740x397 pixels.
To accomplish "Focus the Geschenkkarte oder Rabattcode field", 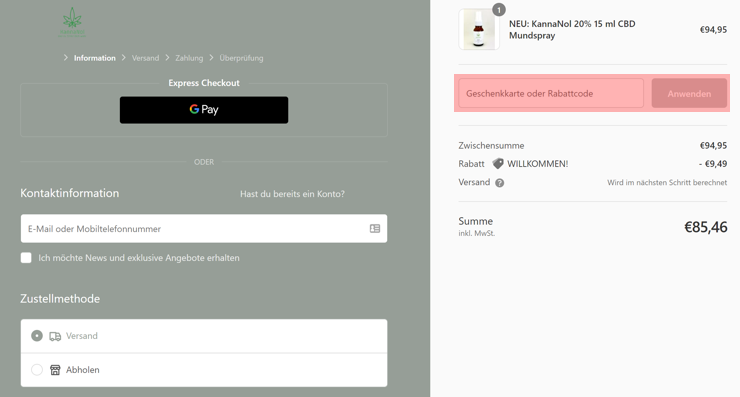I will [551, 93].
